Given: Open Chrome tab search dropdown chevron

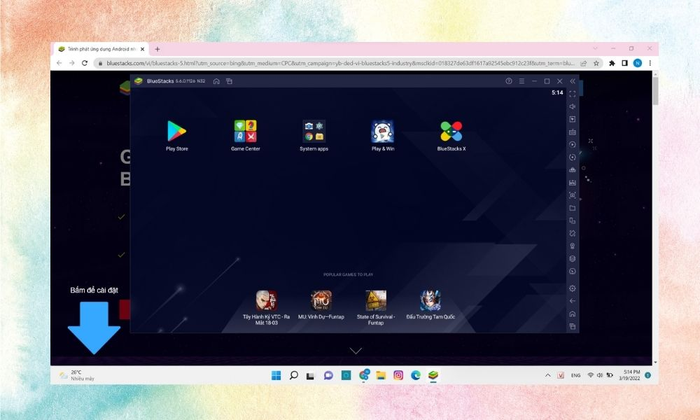Looking at the screenshot, I should [595, 48].
